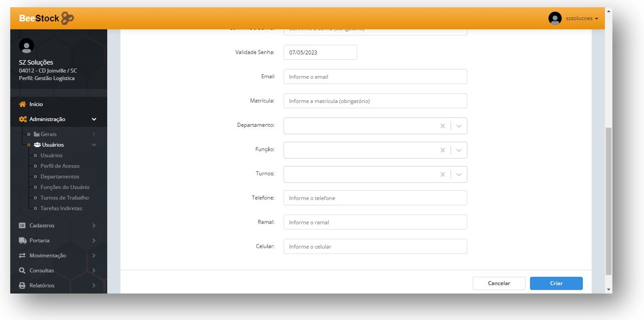The height and width of the screenshot is (320, 644).
Task: Click the Início home icon
Action: point(23,104)
